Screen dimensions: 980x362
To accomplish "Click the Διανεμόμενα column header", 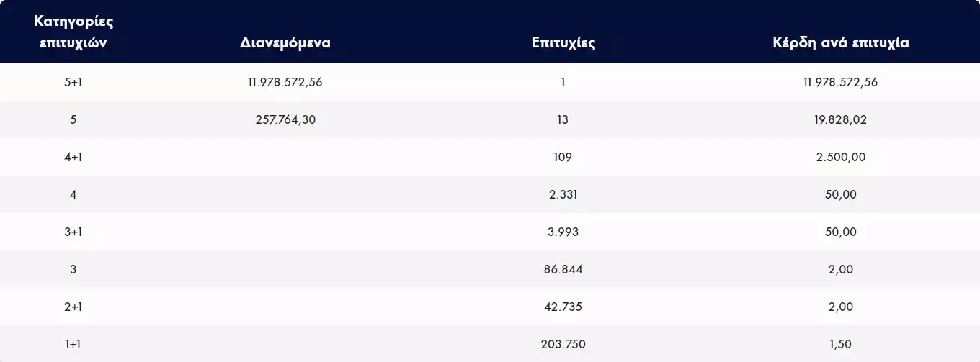I will [x=285, y=42].
